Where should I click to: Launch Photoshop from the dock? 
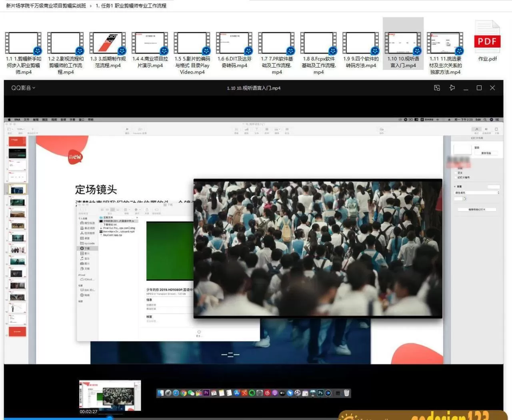point(320,393)
